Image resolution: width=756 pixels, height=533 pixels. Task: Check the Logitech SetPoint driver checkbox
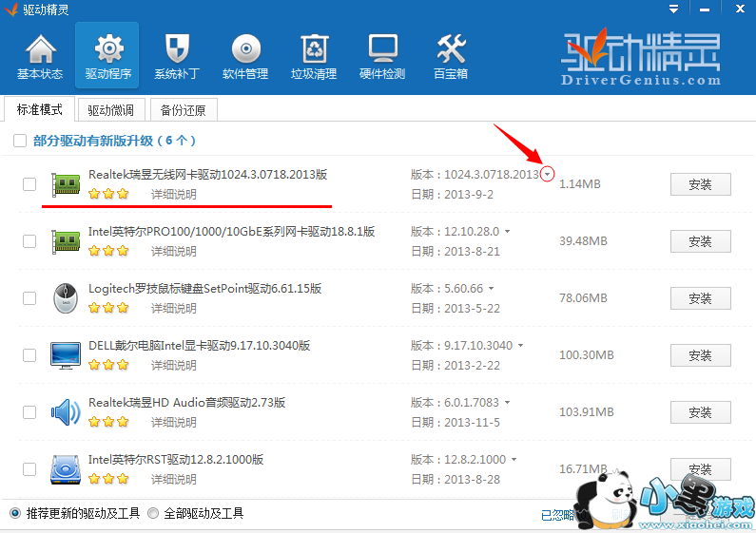[x=29, y=298]
